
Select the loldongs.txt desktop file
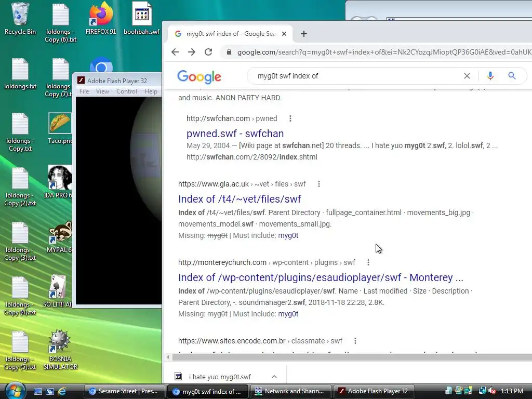(x=20, y=74)
